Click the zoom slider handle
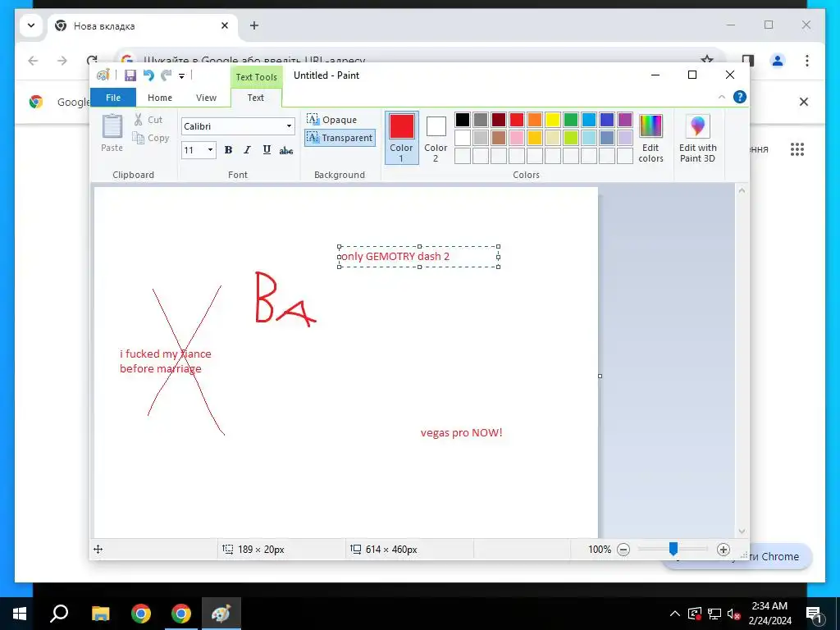Image resolution: width=840 pixels, height=630 pixels. tap(673, 549)
